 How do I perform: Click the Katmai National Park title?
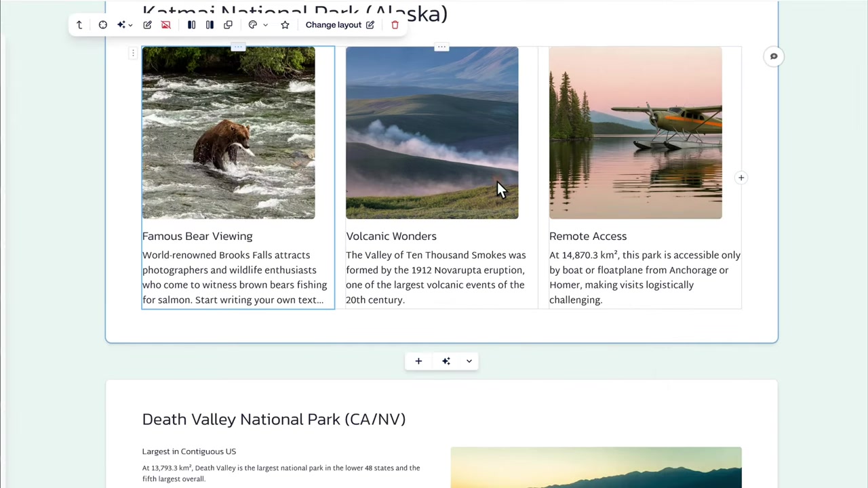point(295,13)
